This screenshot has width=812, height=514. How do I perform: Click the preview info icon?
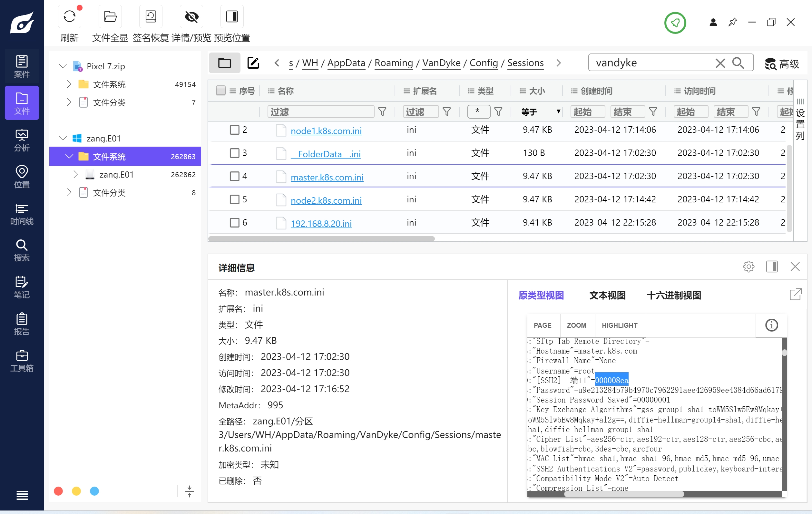click(x=771, y=325)
